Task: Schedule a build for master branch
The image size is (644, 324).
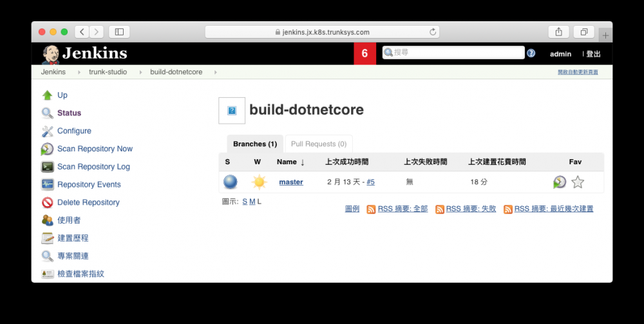Action: point(560,182)
